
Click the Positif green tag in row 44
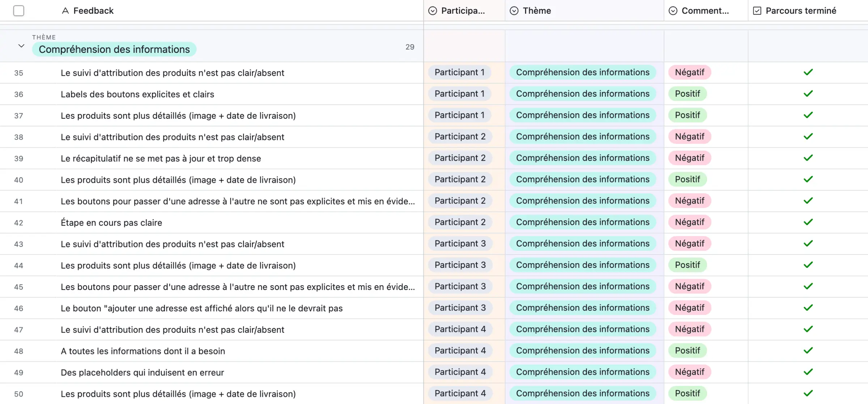point(688,265)
